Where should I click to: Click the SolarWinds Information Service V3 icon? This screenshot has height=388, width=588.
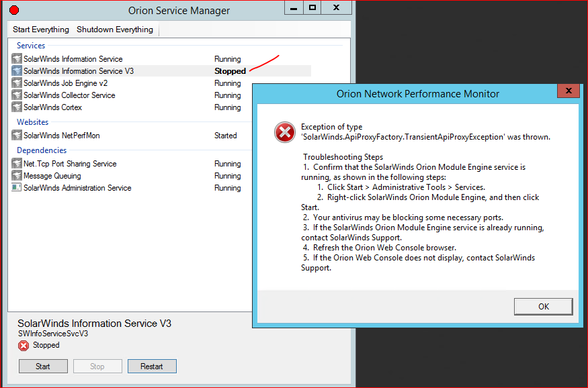click(x=17, y=70)
